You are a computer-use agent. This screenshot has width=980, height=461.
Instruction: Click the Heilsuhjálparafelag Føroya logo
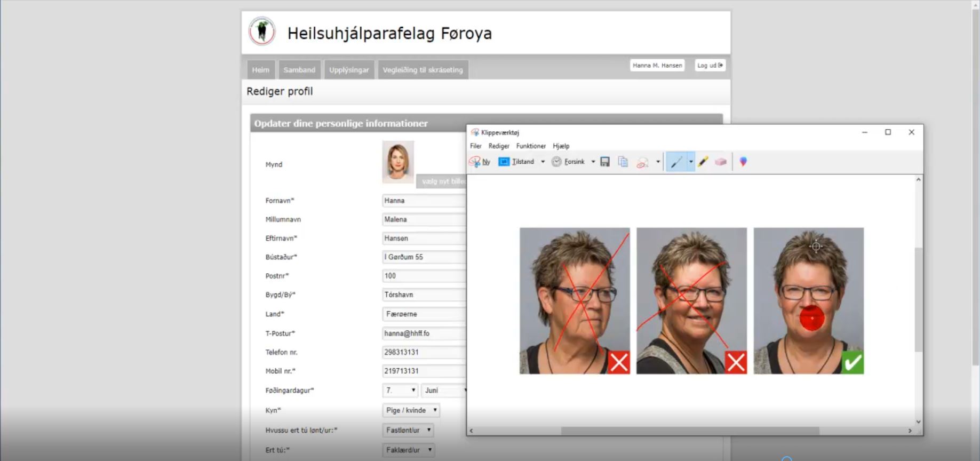click(262, 31)
